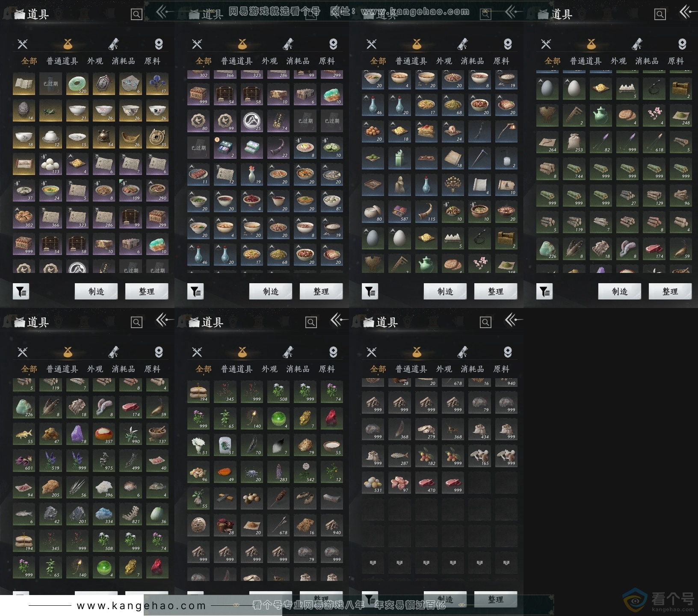Switch to 外观 tab in top-left panel
This screenshot has height=616, width=698.
tap(95, 61)
